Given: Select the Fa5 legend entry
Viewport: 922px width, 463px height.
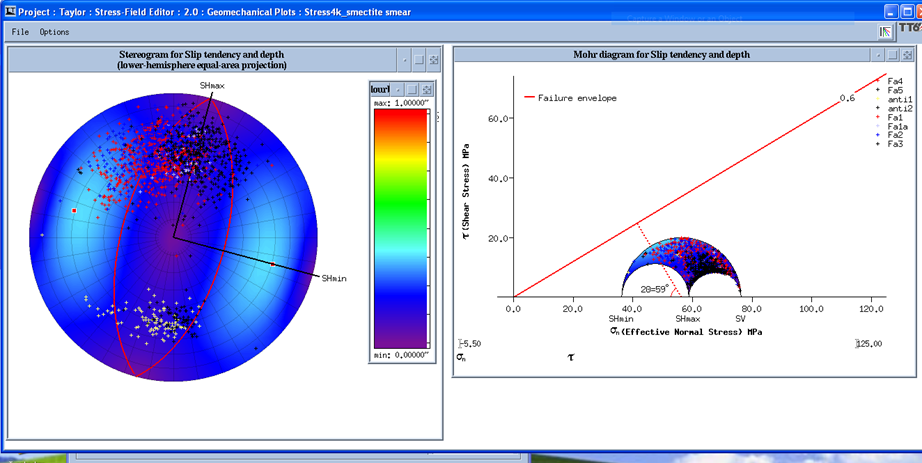Looking at the screenshot, I should tap(890, 90).
